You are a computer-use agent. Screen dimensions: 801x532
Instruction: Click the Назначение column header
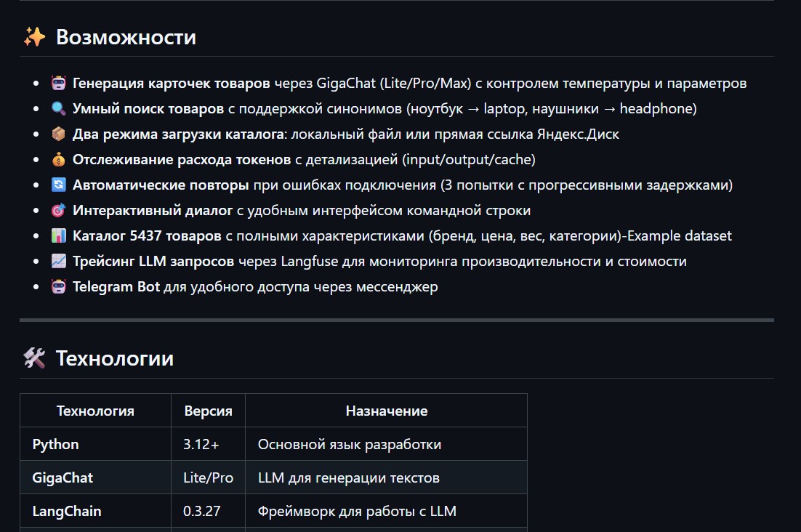point(386,411)
